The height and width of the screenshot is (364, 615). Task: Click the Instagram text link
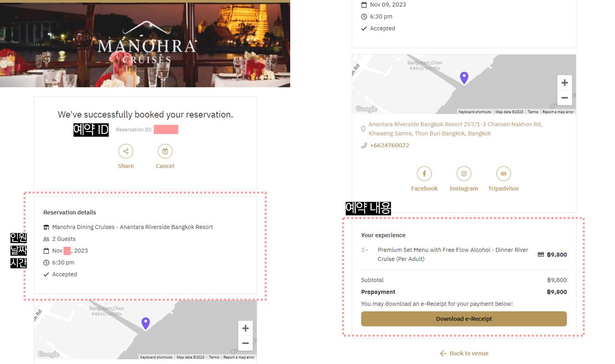[x=464, y=189]
